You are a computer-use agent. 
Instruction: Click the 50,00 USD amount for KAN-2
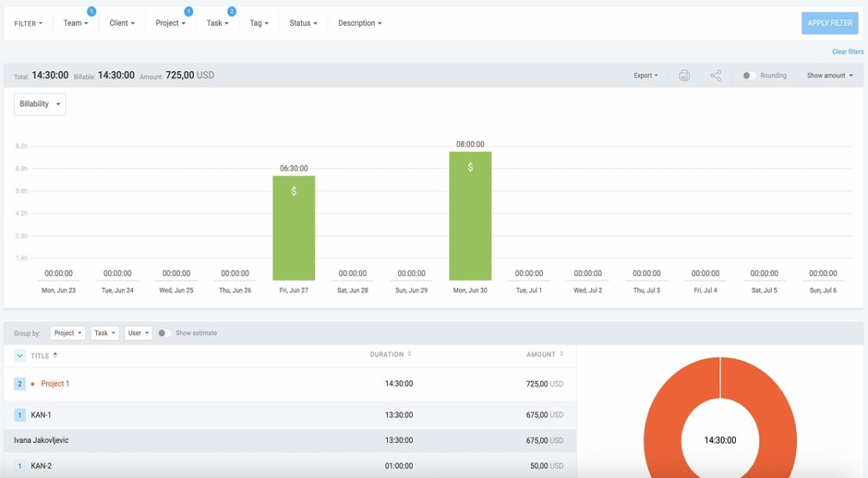[x=547, y=465]
